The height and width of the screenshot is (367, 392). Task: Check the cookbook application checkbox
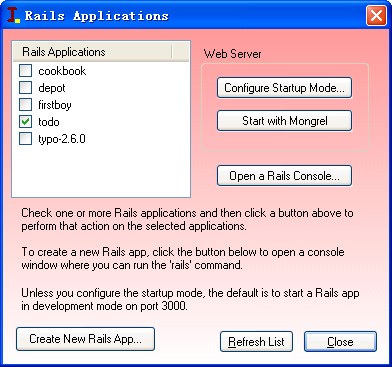pyautogui.click(x=26, y=71)
